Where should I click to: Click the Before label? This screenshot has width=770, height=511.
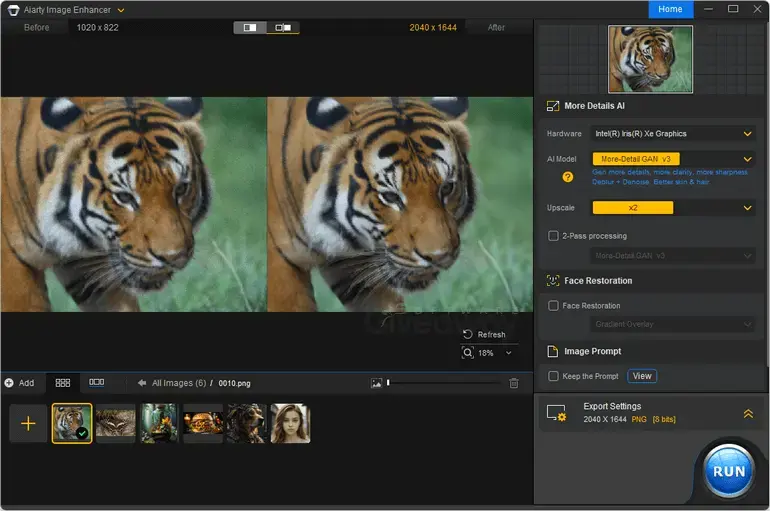36,27
